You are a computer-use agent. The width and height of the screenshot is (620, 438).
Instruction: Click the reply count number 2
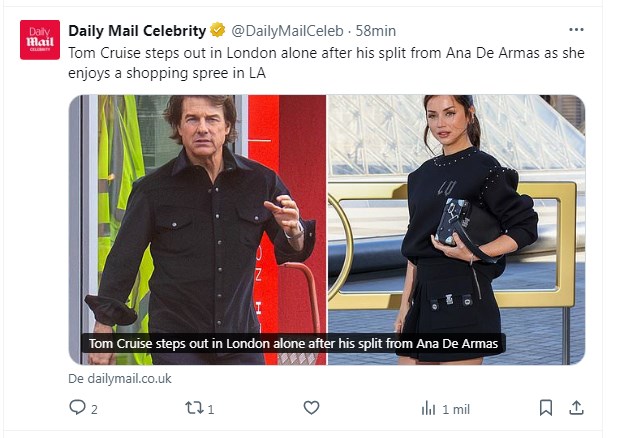point(94,408)
